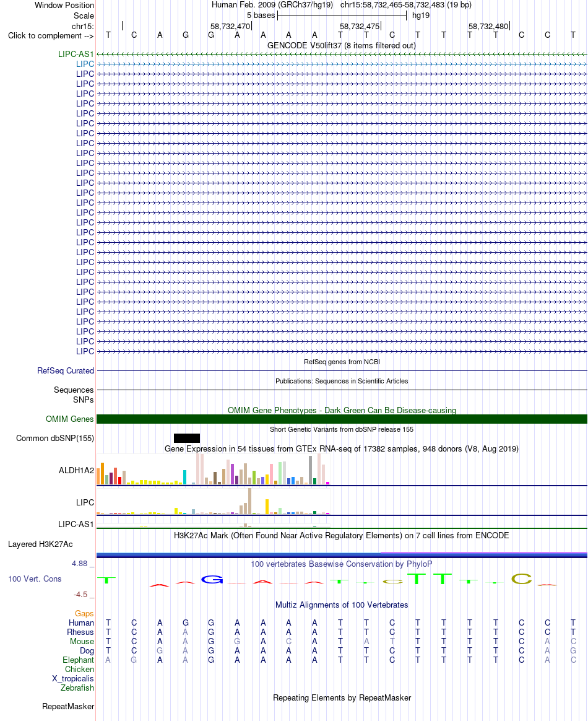Viewport: 588px width, 721px height.
Task: Open '100 vertebrates Basewise Conservation by PhyloP' title
Action: (x=342, y=564)
